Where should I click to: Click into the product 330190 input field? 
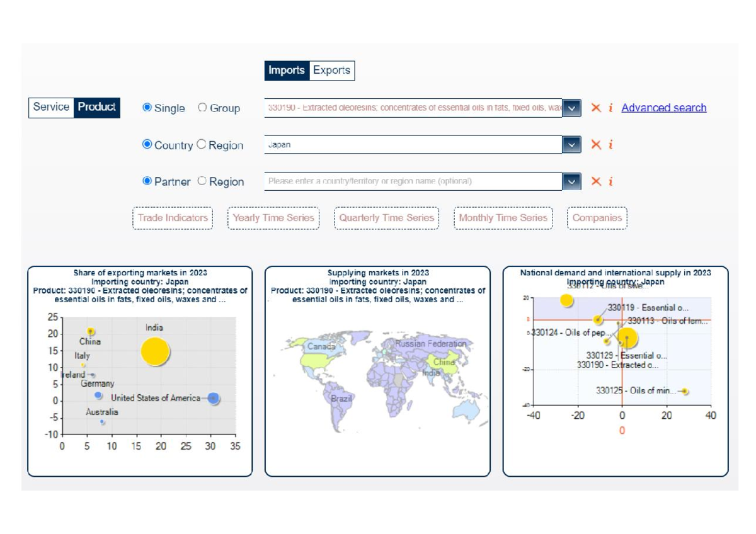point(413,108)
